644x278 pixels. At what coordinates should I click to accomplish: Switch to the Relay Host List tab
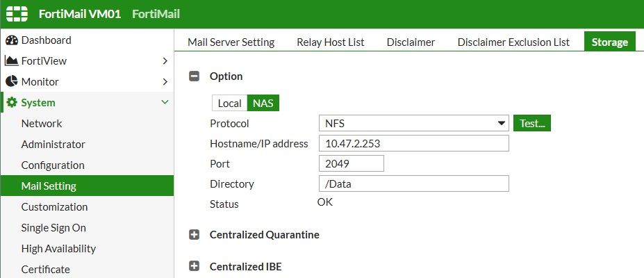coord(330,42)
